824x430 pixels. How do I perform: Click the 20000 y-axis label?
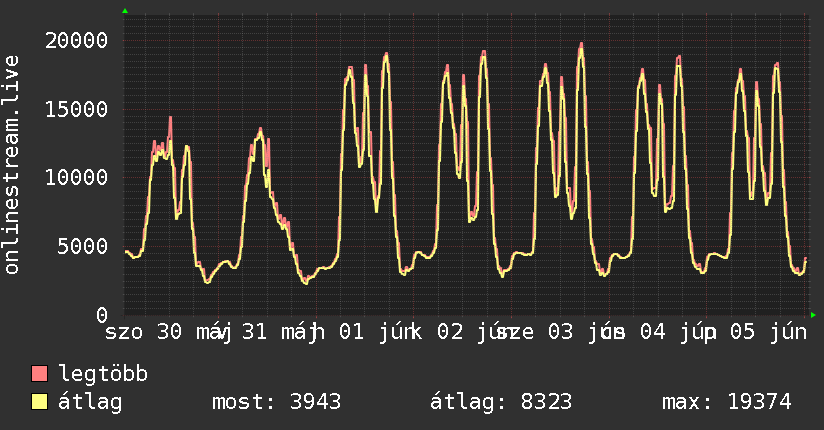coord(76,40)
